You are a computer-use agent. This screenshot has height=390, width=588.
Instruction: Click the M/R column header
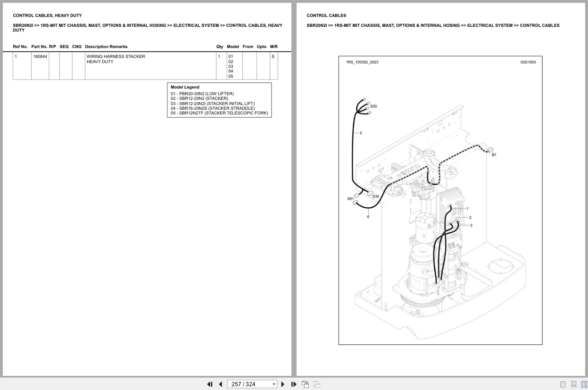tap(274, 47)
